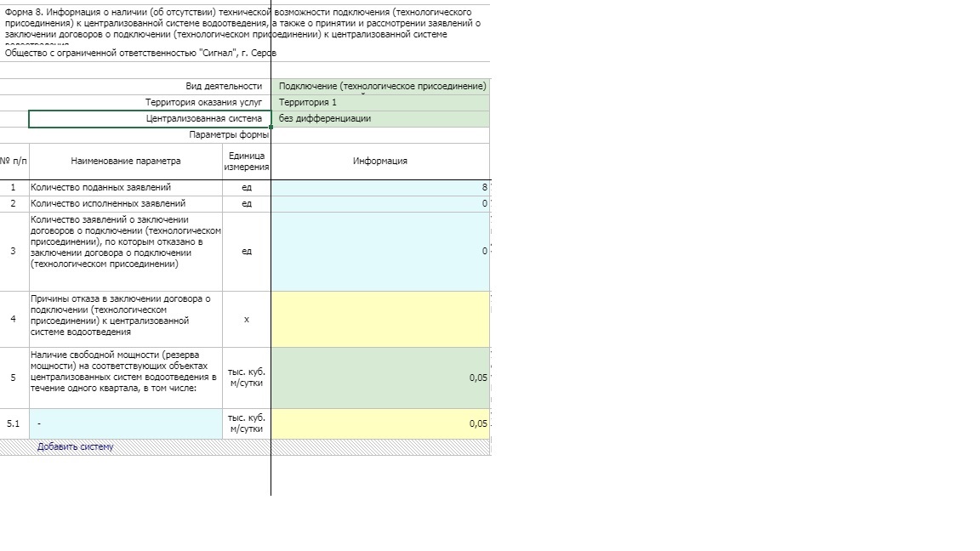The width and height of the screenshot is (980, 551).
Task: Select the "№ п/п" column header
Action: pyautogui.click(x=14, y=162)
